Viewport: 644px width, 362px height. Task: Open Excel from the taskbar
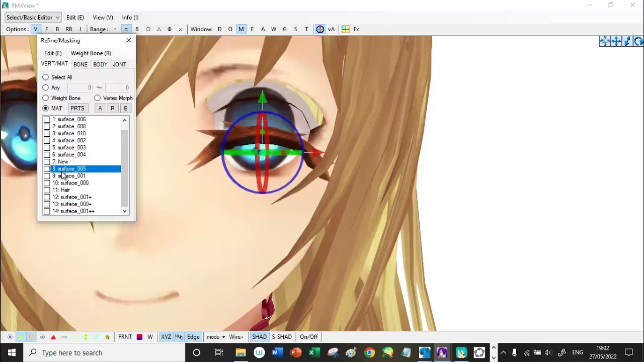(314, 352)
